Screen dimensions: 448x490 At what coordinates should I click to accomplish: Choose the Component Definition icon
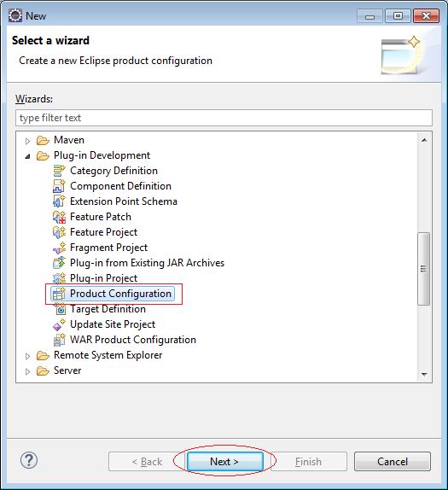point(59,186)
